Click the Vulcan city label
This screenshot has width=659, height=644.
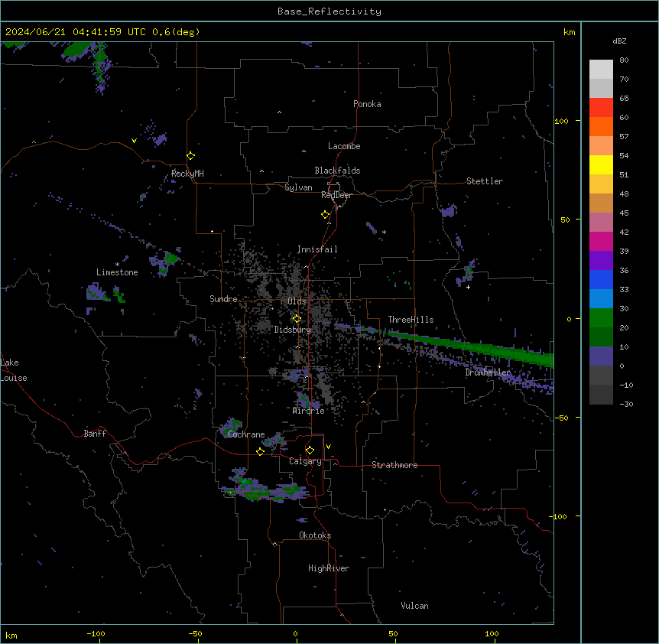[415, 606]
